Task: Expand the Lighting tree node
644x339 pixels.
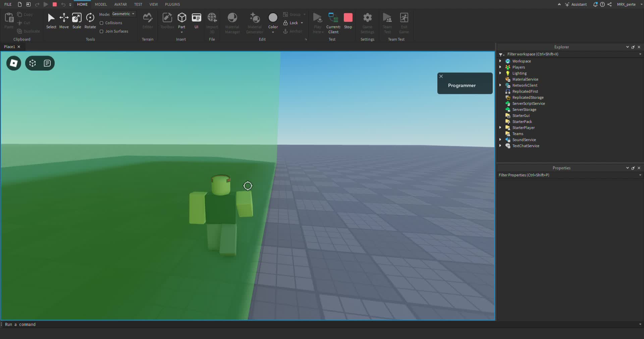Action: pos(500,73)
